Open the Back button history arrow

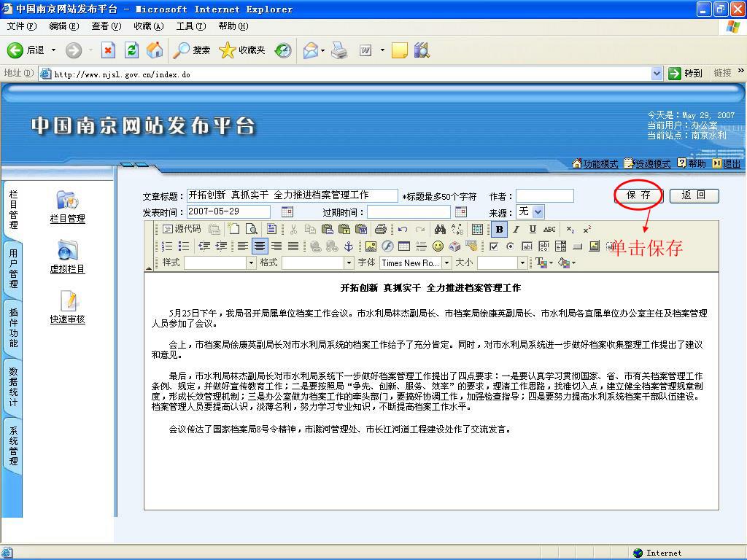coord(53,50)
